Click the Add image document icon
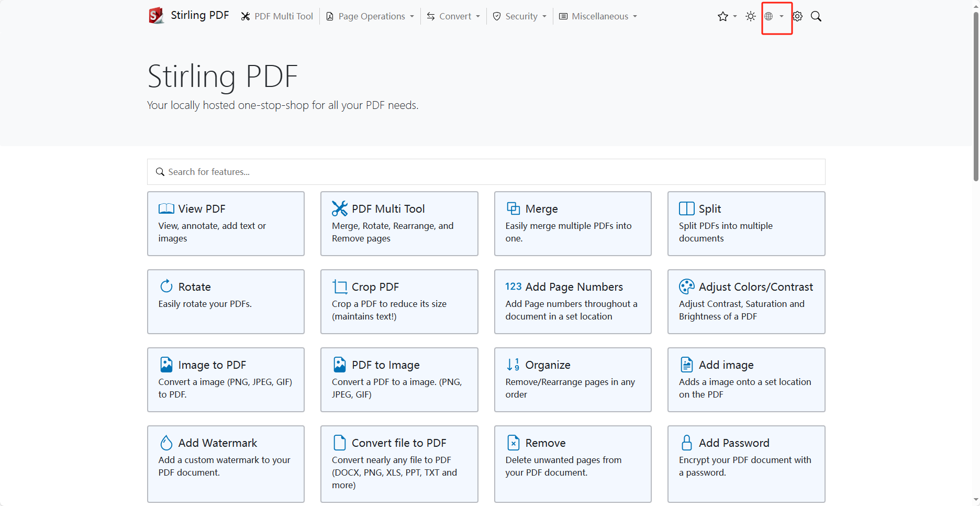The height and width of the screenshot is (506, 980). coord(686,365)
